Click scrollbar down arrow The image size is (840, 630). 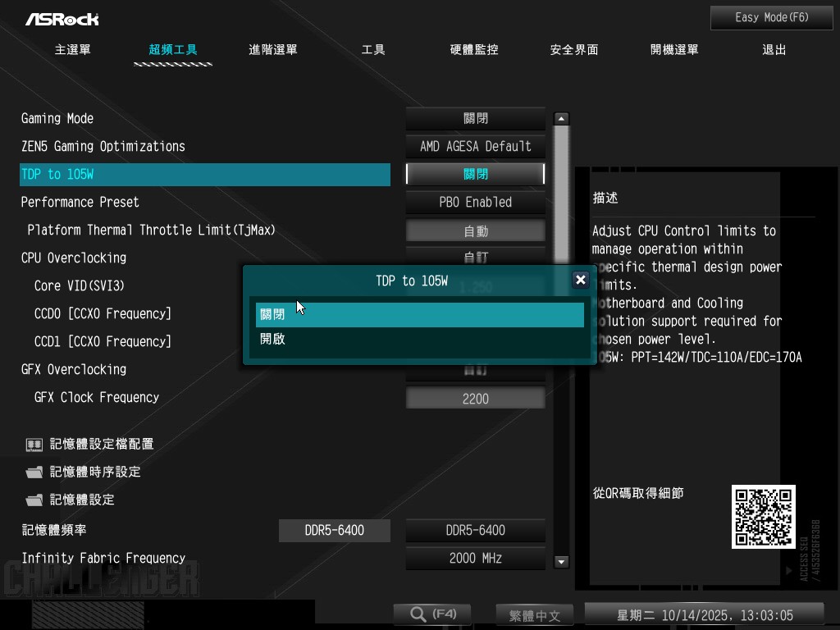click(x=562, y=562)
